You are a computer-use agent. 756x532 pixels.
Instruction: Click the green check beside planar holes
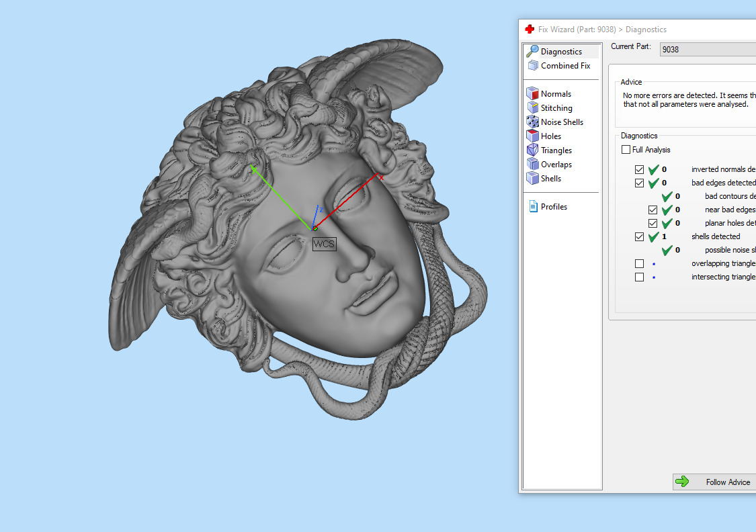pos(667,223)
